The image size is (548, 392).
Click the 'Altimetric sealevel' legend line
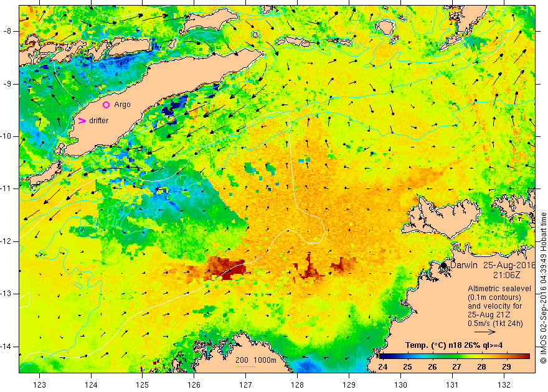click(499, 289)
